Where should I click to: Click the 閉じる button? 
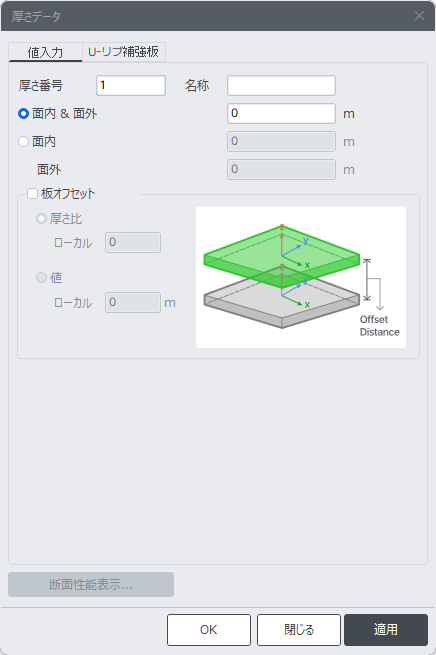click(299, 630)
